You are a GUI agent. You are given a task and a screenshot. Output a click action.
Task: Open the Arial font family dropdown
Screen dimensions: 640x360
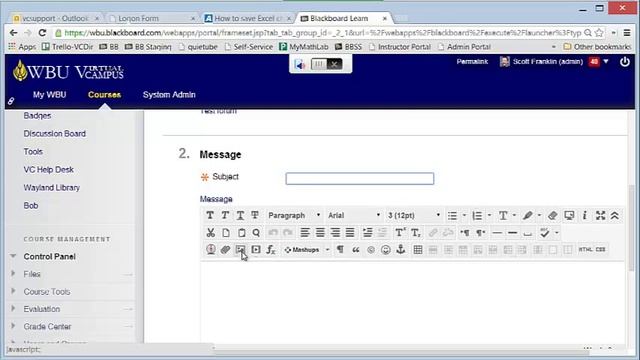coord(354,216)
